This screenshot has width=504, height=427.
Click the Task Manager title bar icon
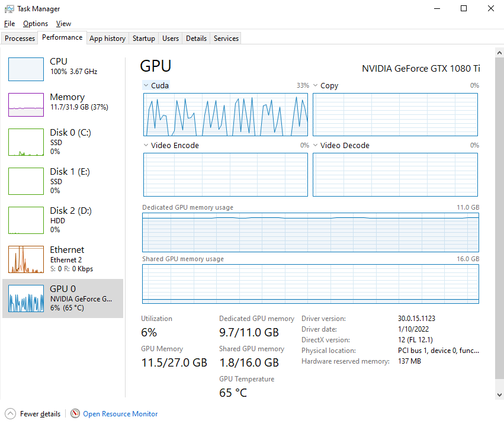coord(9,8)
